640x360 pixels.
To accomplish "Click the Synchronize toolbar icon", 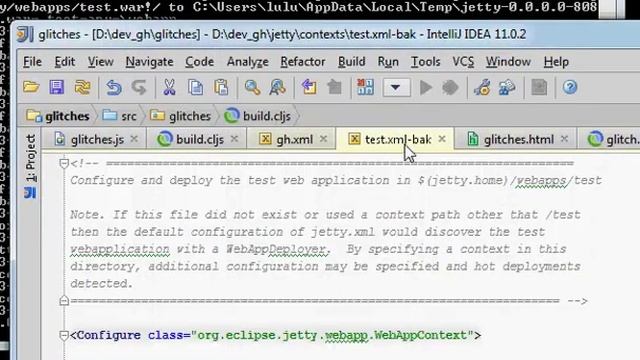I will 82,87.
